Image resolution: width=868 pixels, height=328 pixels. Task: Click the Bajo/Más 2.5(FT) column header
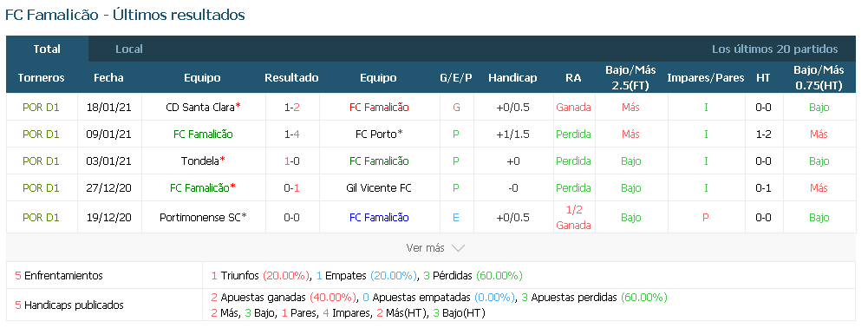[630, 77]
